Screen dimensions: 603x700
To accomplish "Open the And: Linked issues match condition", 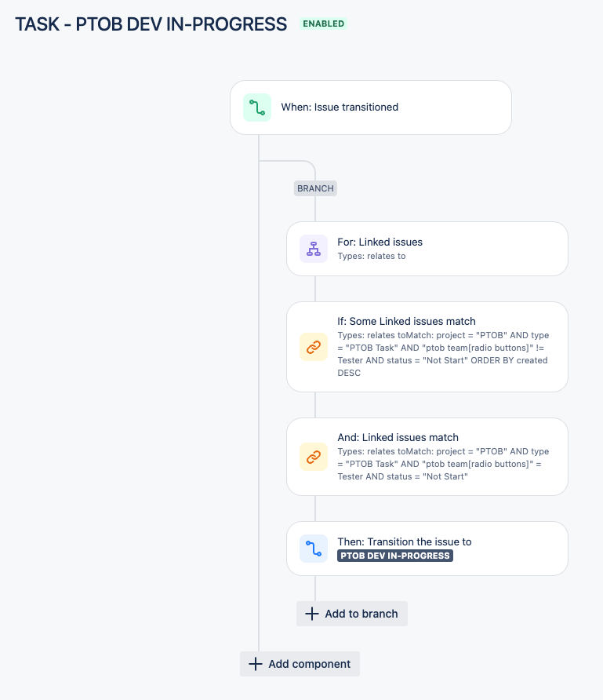I will coord(427,457).
